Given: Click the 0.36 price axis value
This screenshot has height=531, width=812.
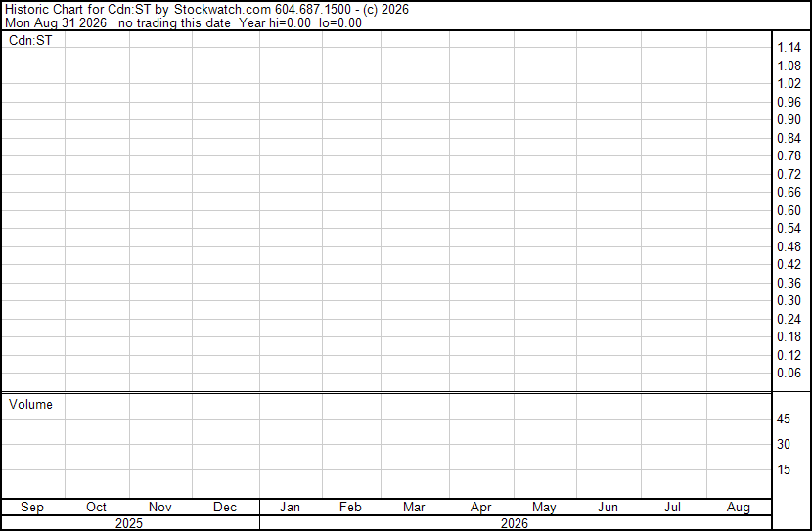Looking at the screenshot, I should click(x=789, y=283).
